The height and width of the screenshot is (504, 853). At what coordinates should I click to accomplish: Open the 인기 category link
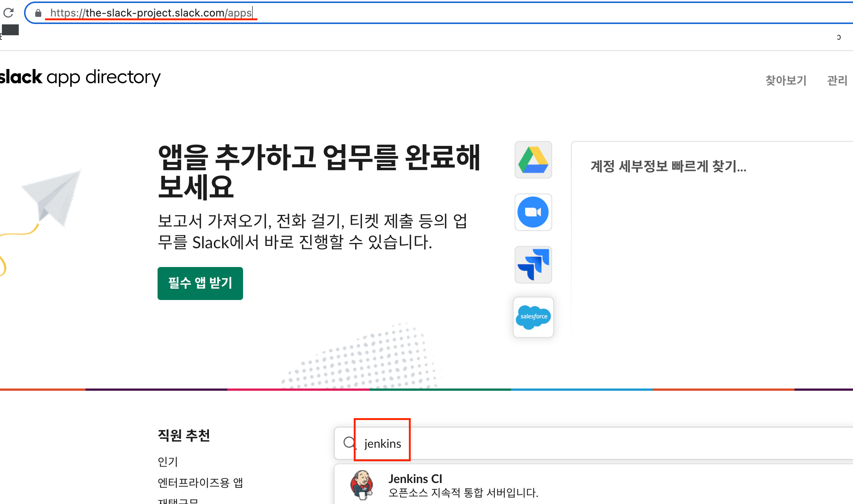coord(168,461)
